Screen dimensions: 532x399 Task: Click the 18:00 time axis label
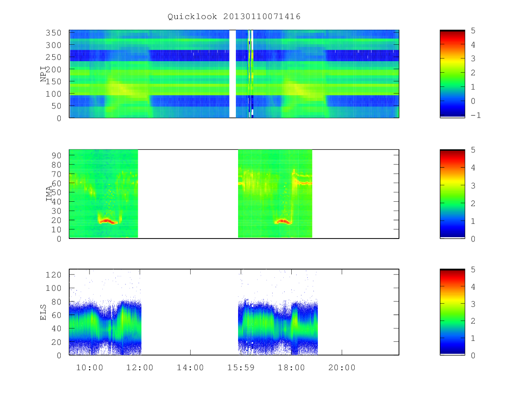pos(292,368)
